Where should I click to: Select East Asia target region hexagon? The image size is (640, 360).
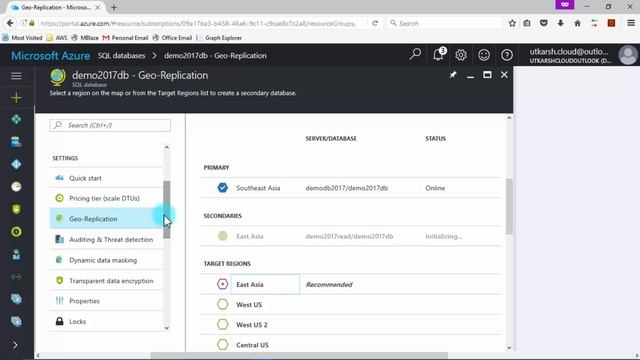click(x=222, y=284)
